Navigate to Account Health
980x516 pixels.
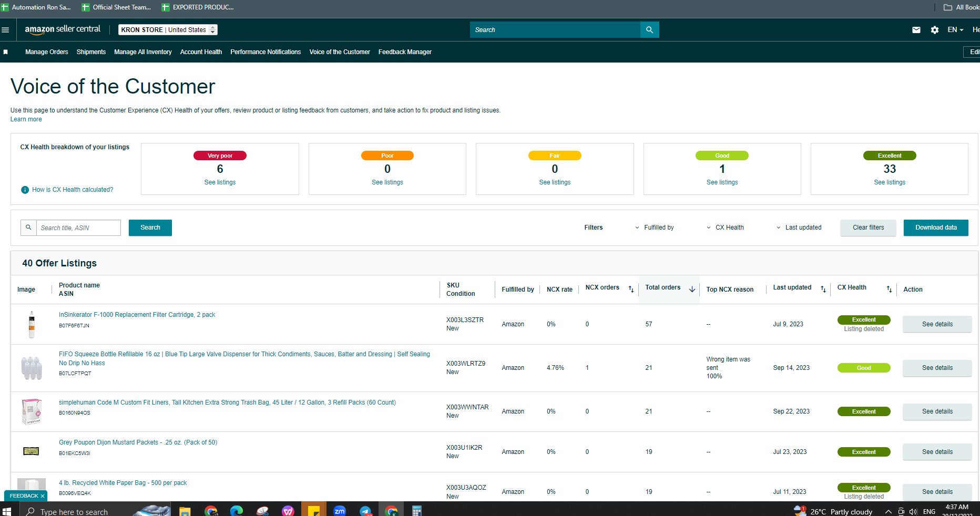point(201,52)
